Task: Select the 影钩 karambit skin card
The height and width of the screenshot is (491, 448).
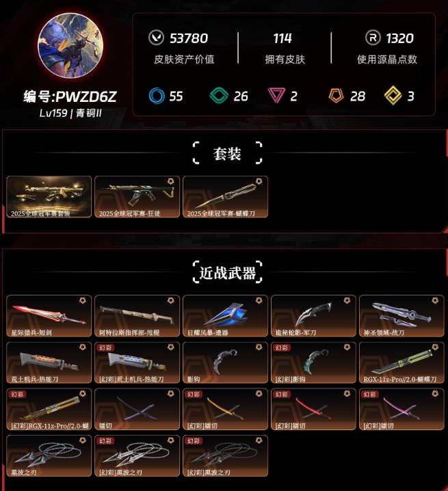Action: coord(225,362)
